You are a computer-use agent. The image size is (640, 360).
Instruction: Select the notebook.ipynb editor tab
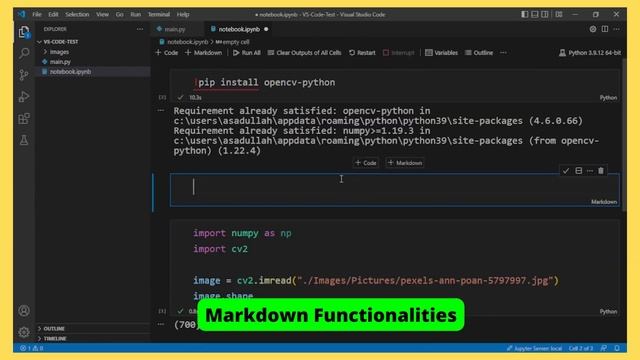tap(239, 29)
